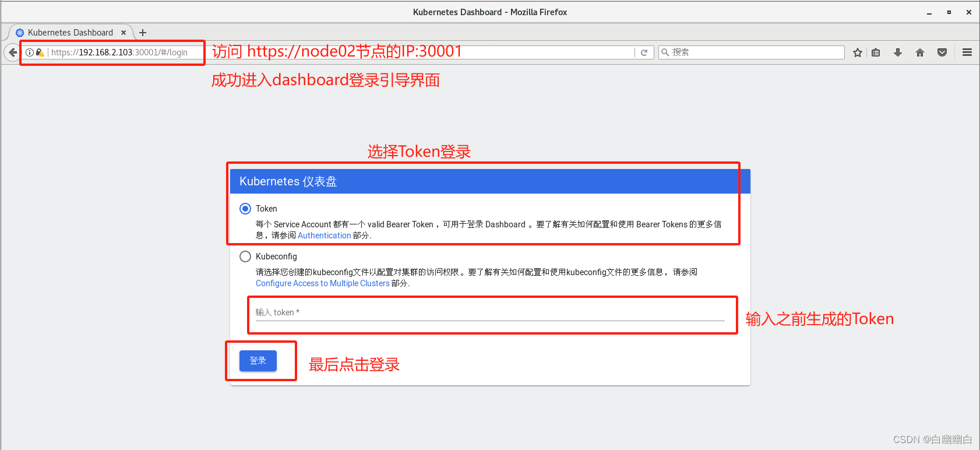
Task: Click the Firefox back arrow button
Action: [x=12, y=52]
